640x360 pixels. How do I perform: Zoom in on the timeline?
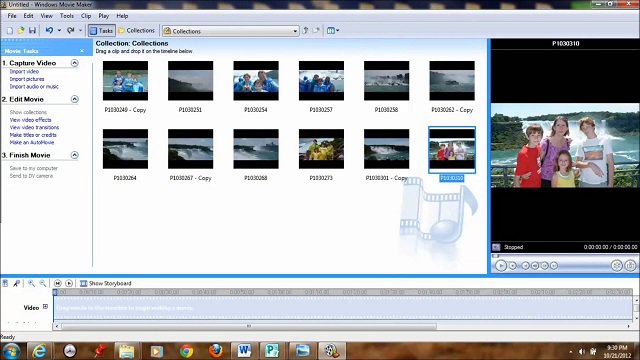click(31, 283)
